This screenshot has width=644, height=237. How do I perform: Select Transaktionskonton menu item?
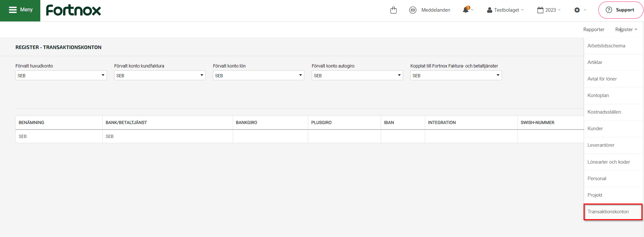613,212
